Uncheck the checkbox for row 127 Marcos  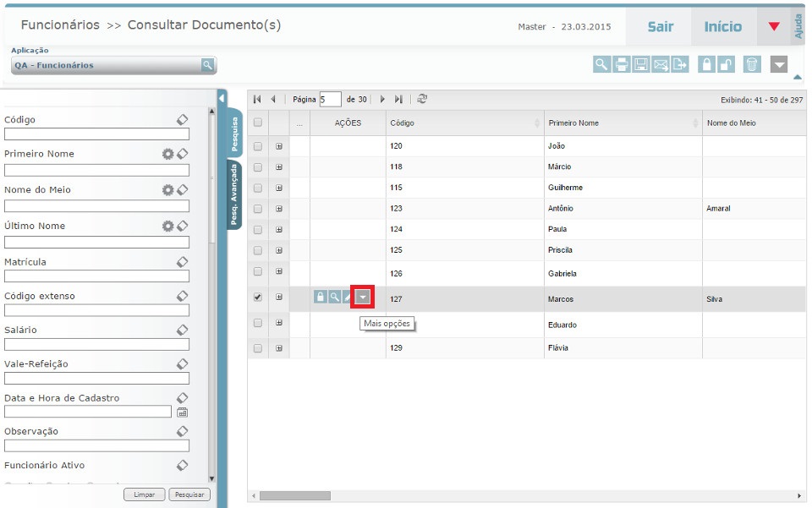(258, 298)
